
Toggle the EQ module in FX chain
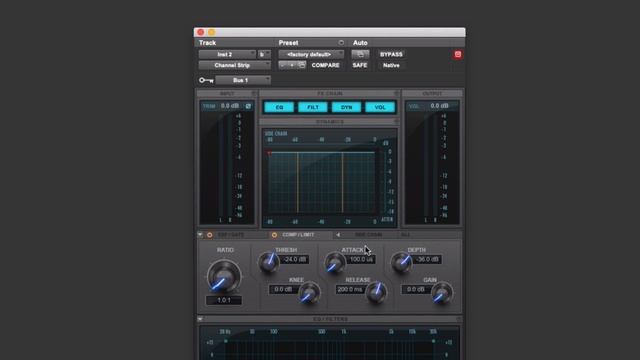coord(279,107)
